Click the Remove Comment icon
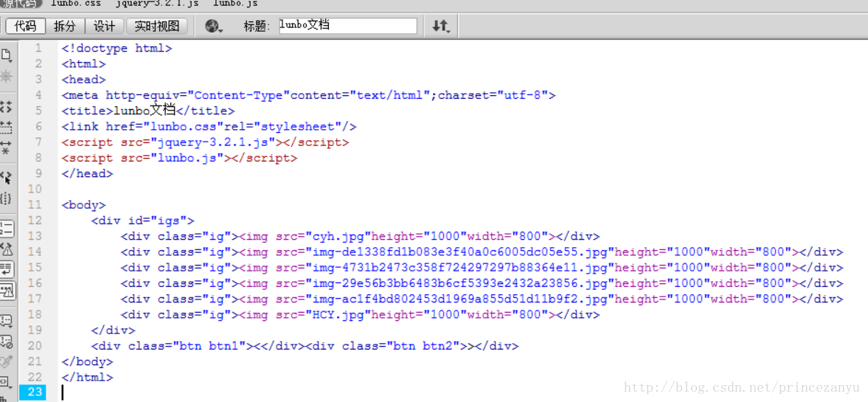The image size is (868, 402). [x=7, y=342]
